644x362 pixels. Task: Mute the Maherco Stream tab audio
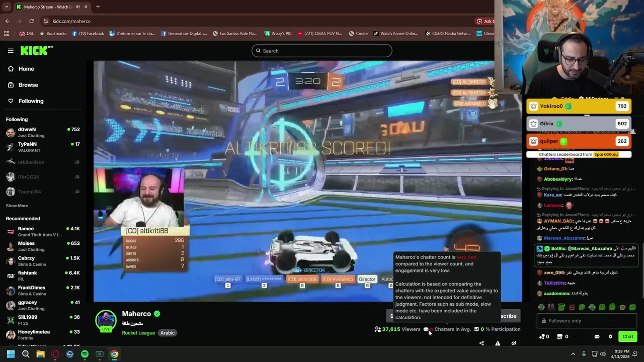pos(77,7)
